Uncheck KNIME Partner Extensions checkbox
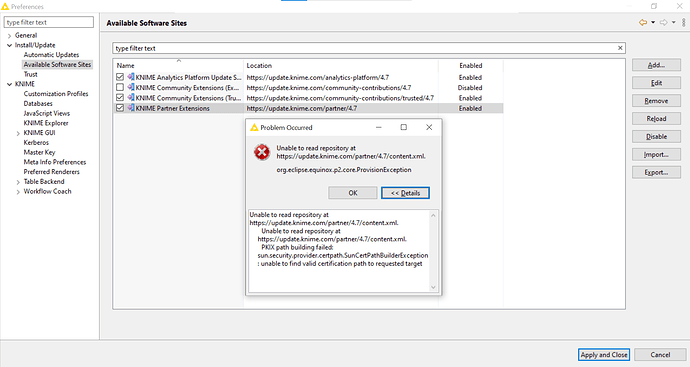 pos(120,108)
